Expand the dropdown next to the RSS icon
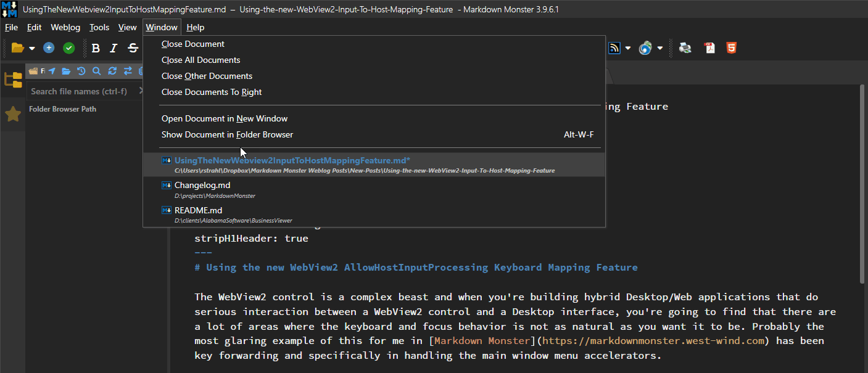 (x=628, y=48)
